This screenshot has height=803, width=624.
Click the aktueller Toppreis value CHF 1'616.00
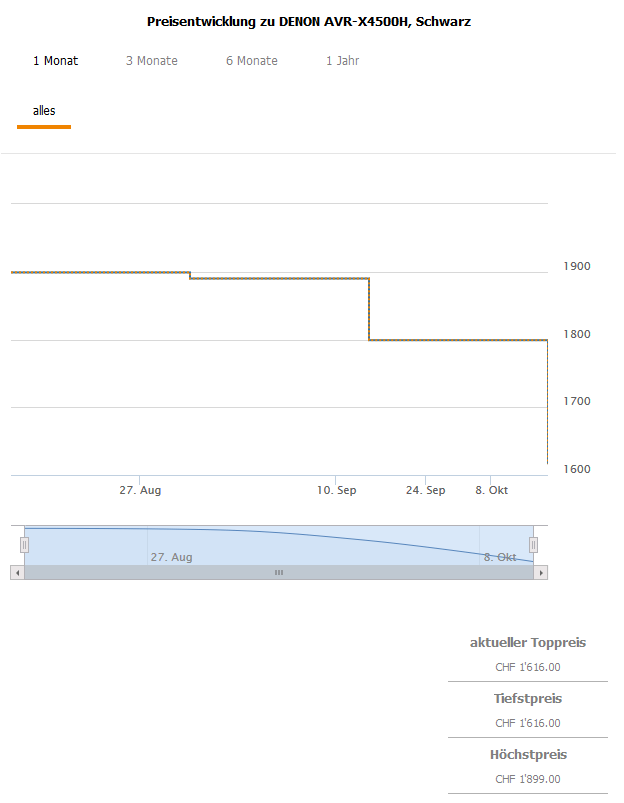[x=528, y=667]
